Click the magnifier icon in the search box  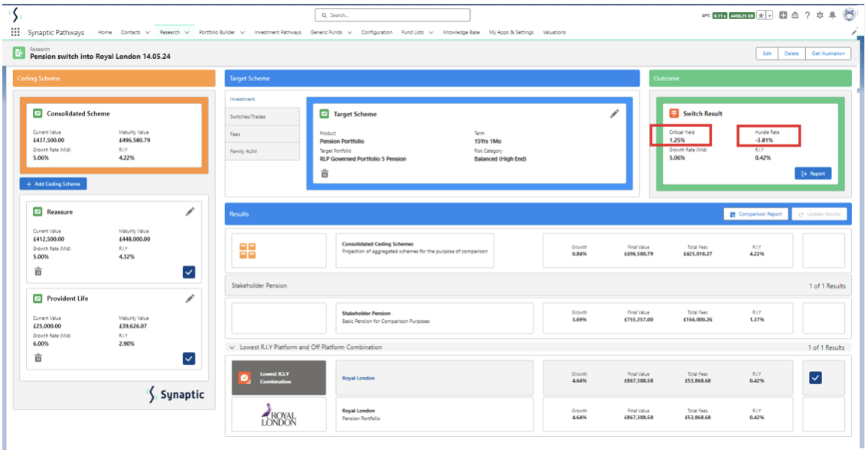[x=325, y=15]
